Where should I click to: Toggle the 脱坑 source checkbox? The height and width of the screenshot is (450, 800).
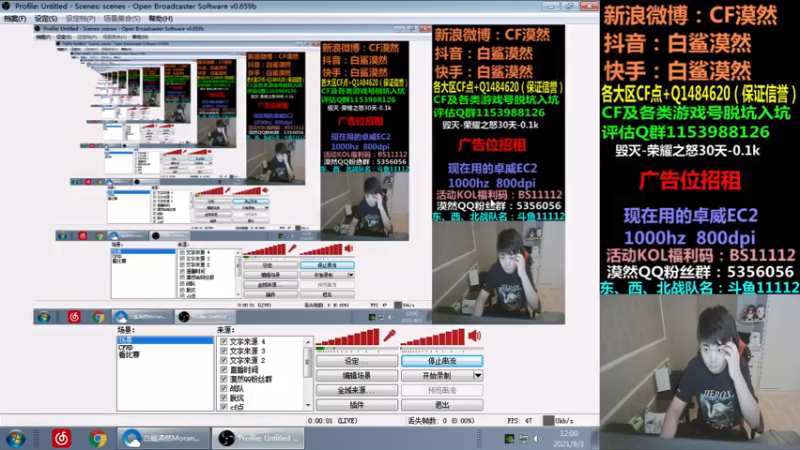tap(223, 397)
